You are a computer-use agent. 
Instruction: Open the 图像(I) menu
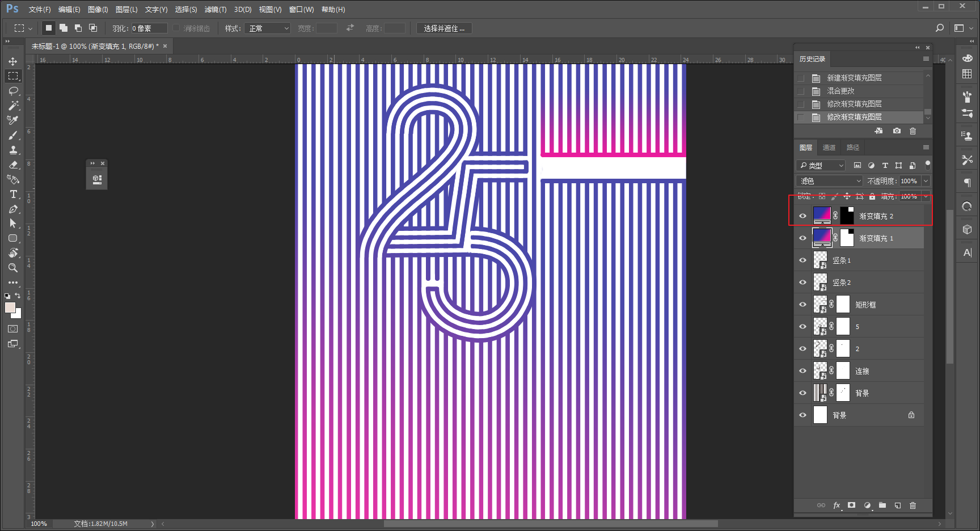pos(98,10)
